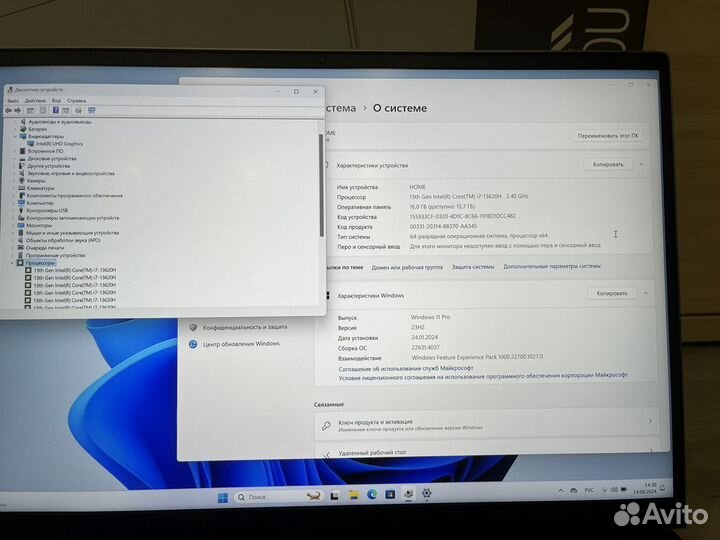Viewport: 720px width, 540px height.
Task: Expand the Клавиатуры node
Action: point(14,188)
